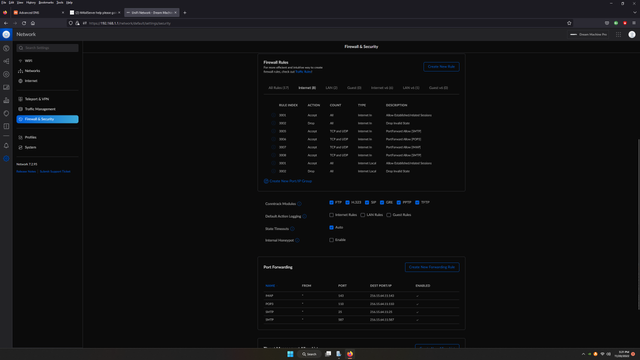Toggle the State Timeouts Auto checkbox

(x=331, y=228)
